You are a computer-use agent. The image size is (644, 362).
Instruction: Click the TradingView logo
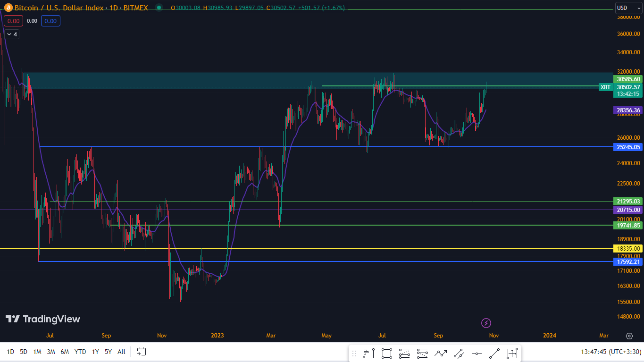[43, 319]
